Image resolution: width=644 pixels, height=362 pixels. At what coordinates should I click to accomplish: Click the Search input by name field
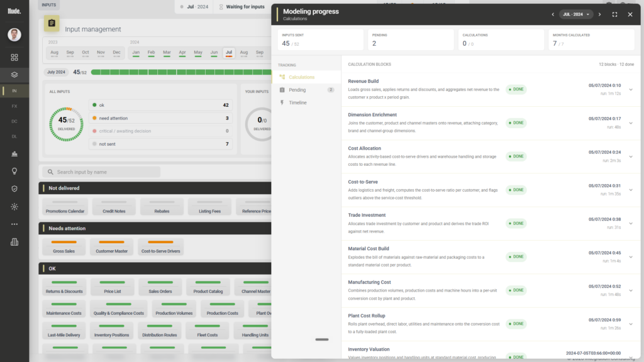[101, 172]
